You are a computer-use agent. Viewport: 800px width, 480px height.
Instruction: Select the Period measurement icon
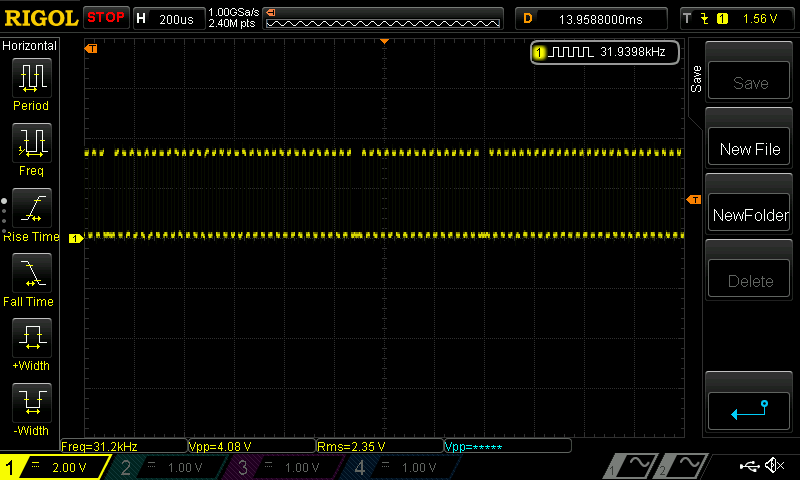pyautogui.click(x=31, y=77)
